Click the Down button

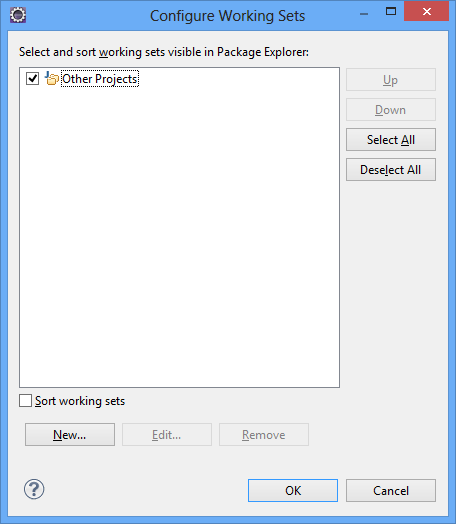click(391, 110)
